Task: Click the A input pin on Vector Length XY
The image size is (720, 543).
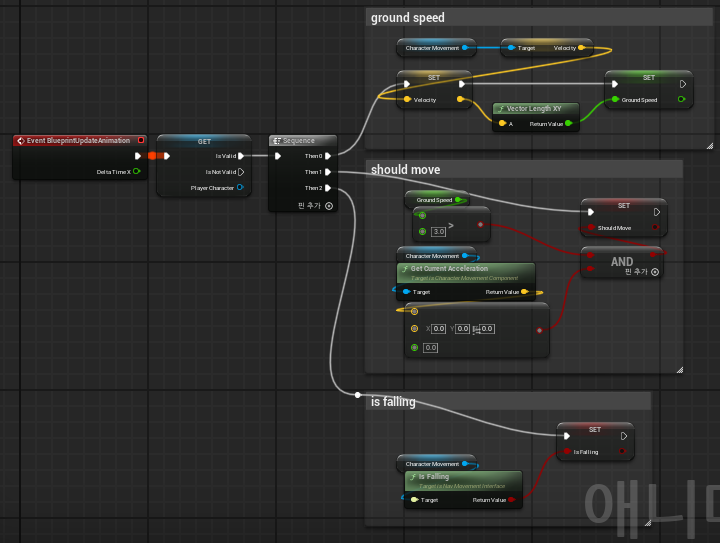Action: pyautogui.click(x=502, y=123)
